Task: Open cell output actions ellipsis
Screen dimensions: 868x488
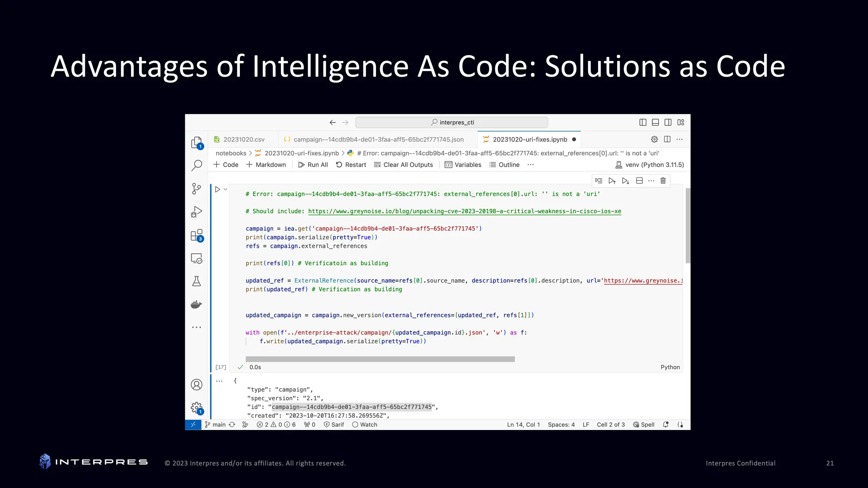Action: click(x=219, y=381)
